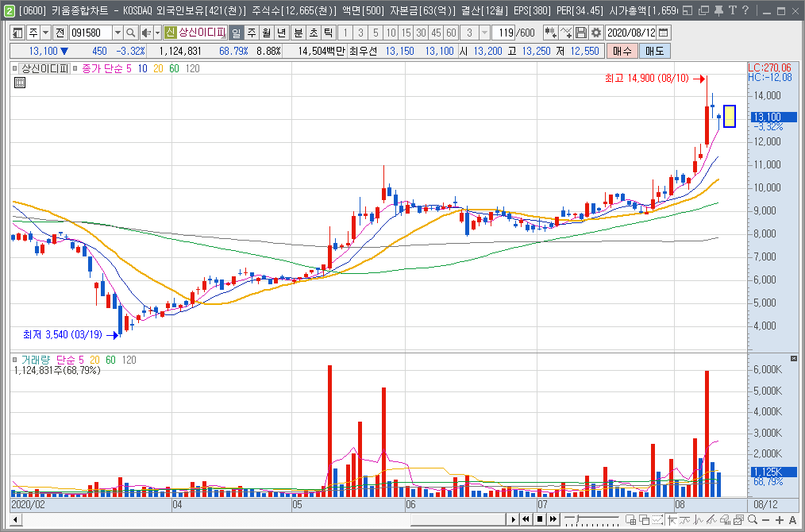Click the 최우선 label in quote bar

coord(363,51)
